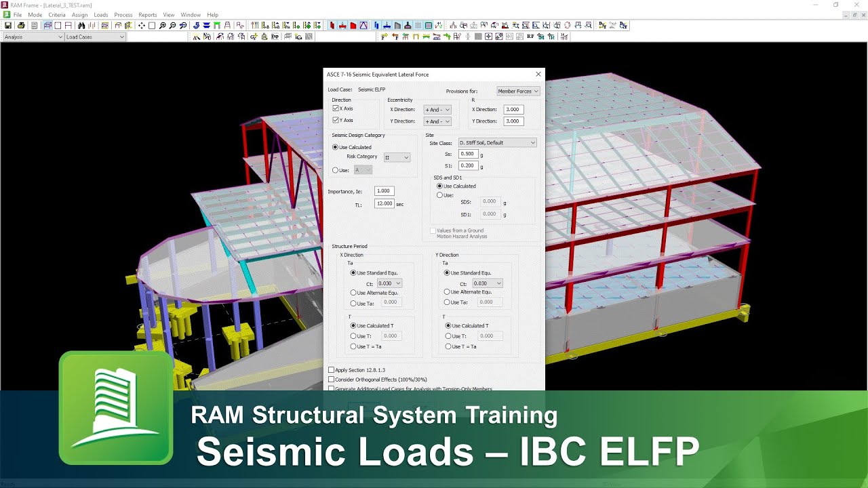Select Y Direction Use T radio
This screenshot has height=488, width=868.
(x=448, y=336)
